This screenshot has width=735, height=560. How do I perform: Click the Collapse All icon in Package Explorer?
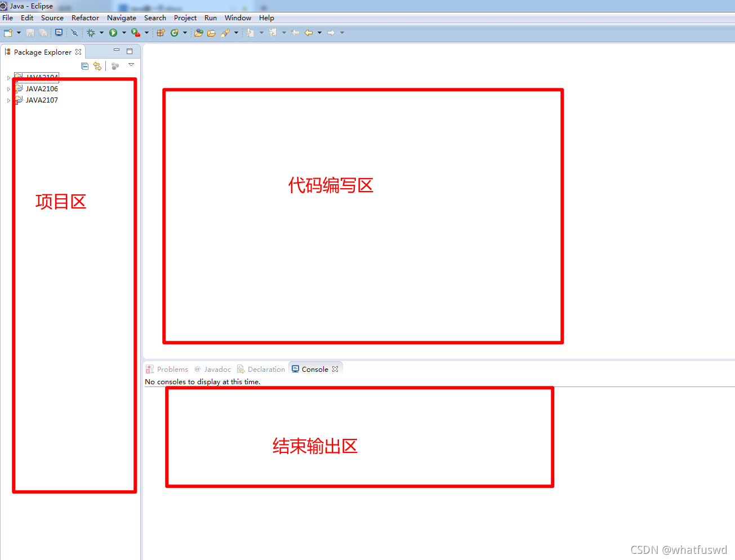84,65
